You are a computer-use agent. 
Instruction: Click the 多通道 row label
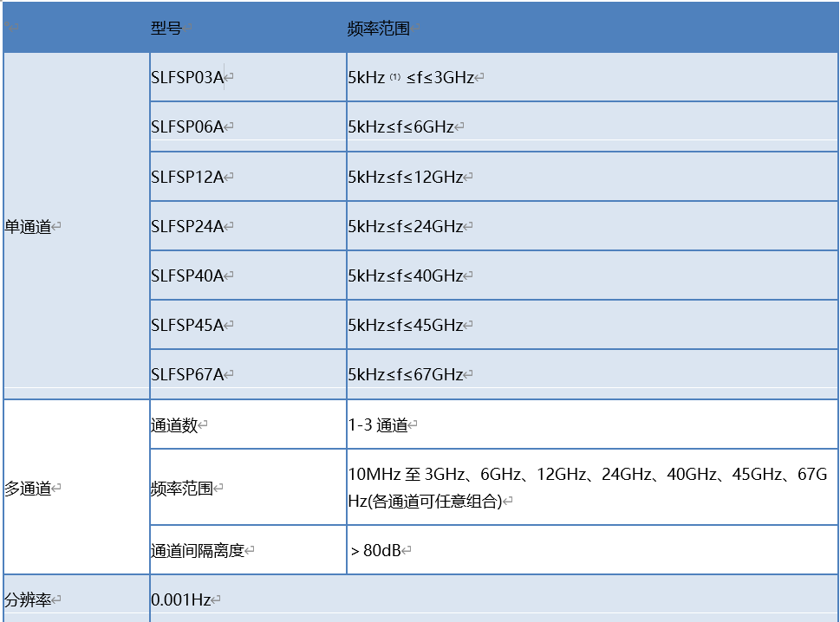28,489
